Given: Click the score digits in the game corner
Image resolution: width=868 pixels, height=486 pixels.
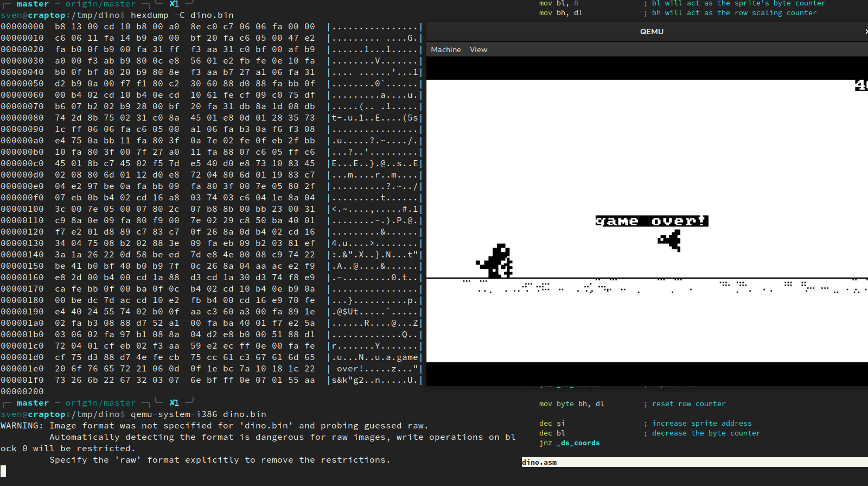Looking at the screenshot, I should (861, 85).
